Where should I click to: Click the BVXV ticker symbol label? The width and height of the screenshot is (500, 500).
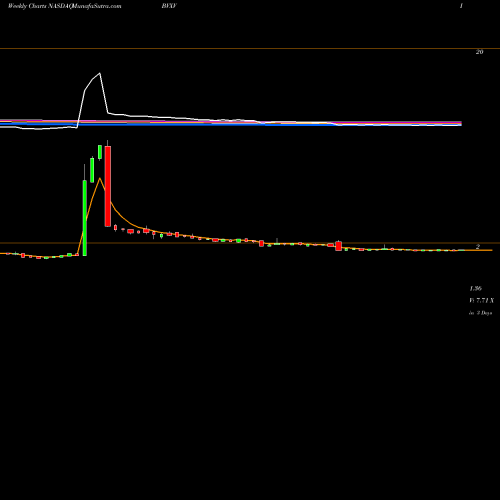click(169, 6)
